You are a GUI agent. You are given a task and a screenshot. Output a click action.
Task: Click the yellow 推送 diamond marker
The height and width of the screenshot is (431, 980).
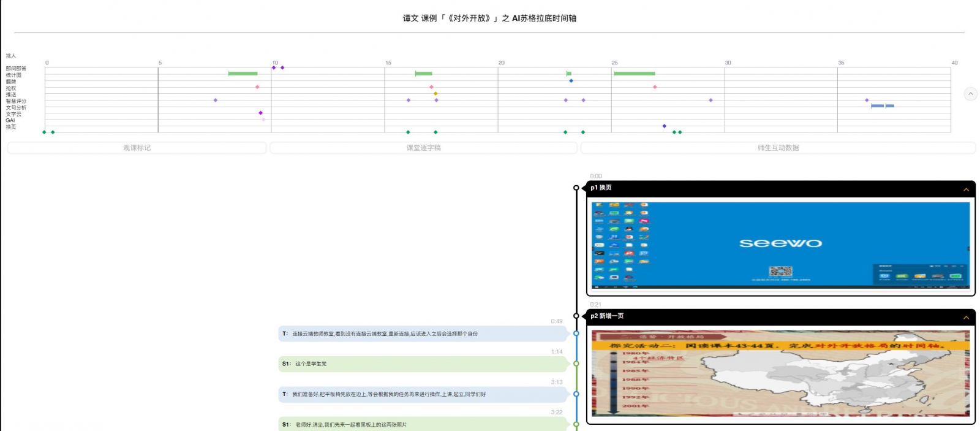[435, 94]
